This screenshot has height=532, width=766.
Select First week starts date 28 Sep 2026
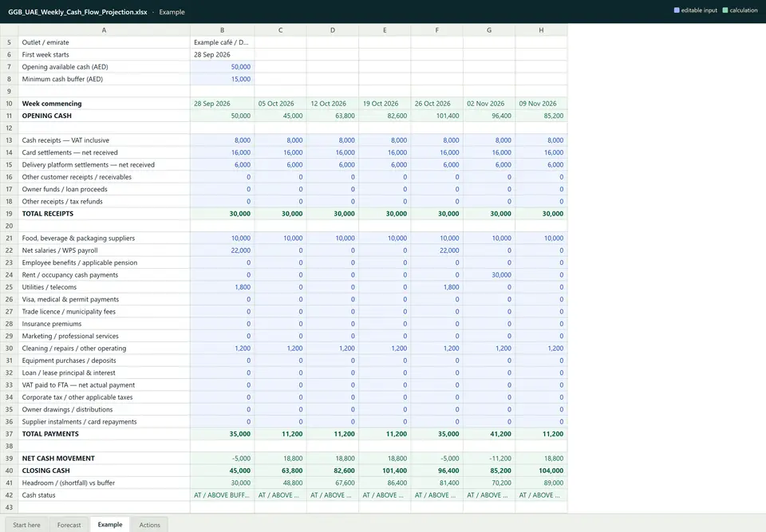(x=223, y=55)
